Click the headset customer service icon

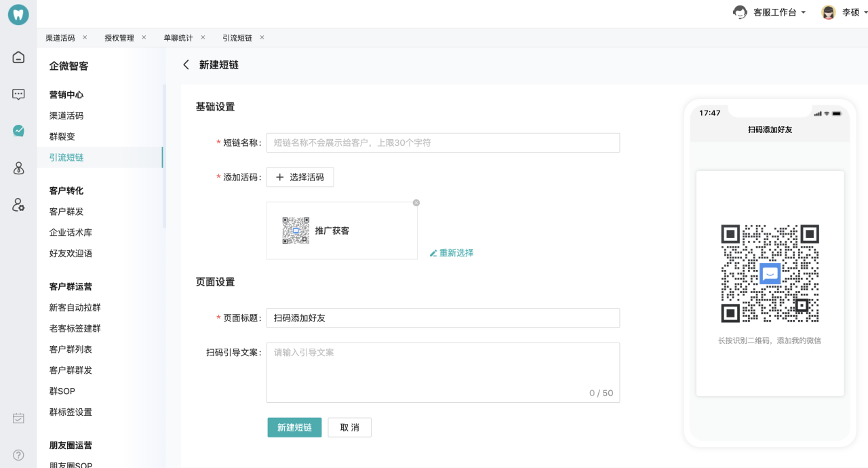coord(741,12)
